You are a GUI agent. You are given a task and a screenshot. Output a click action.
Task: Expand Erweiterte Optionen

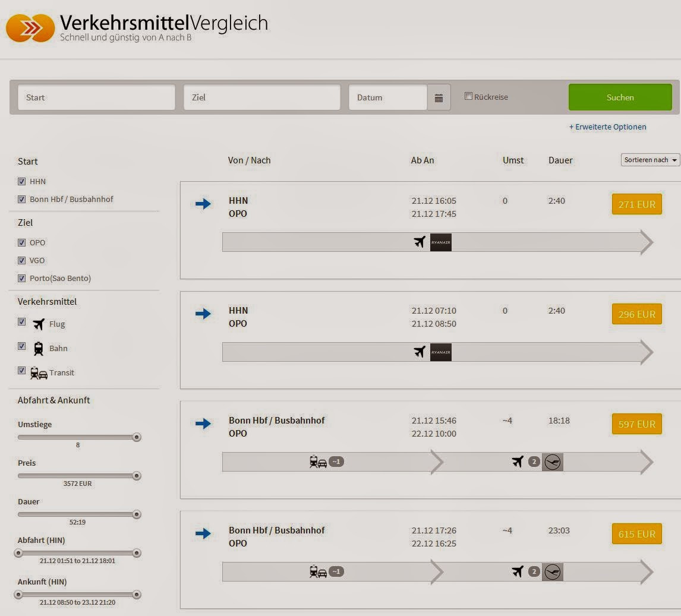click(607, 127)
